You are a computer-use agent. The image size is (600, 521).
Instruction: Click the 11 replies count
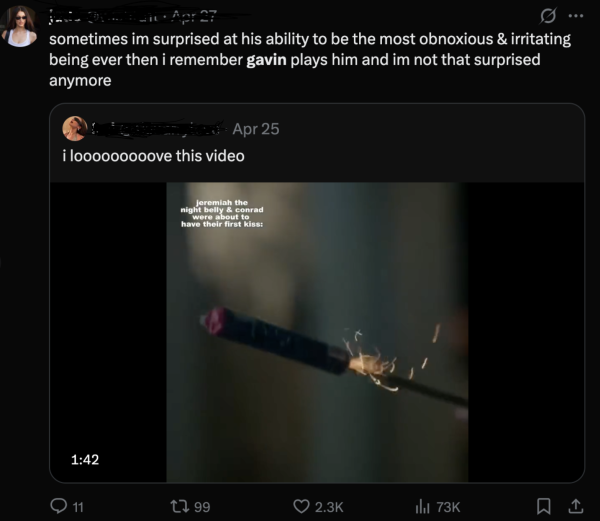click(x=78, y=507)
